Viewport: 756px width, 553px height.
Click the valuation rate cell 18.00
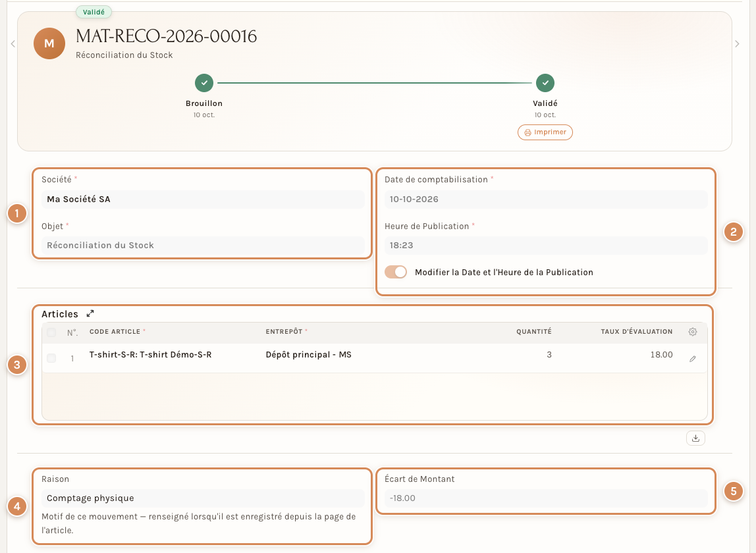(x=661, y=355)
